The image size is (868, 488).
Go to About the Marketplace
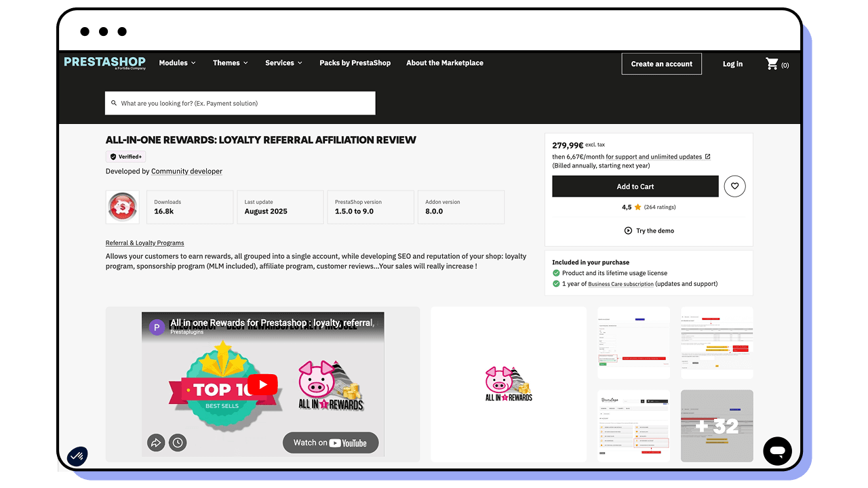[444, 63]
